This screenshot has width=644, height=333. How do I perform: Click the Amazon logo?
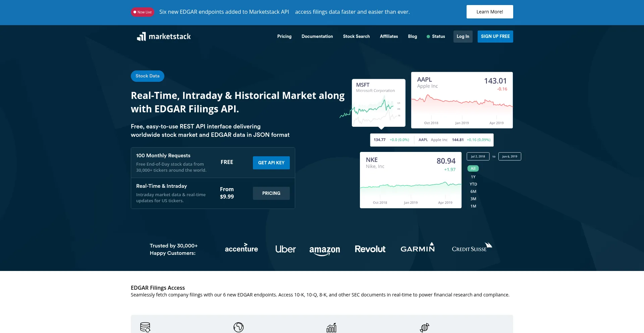[x=324, y=249]
